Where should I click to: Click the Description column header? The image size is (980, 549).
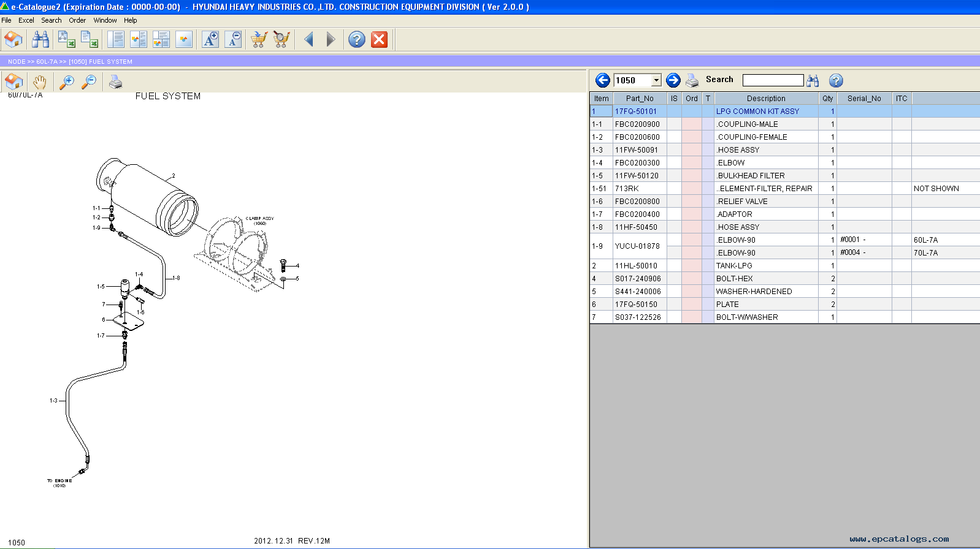coord(766,99)
